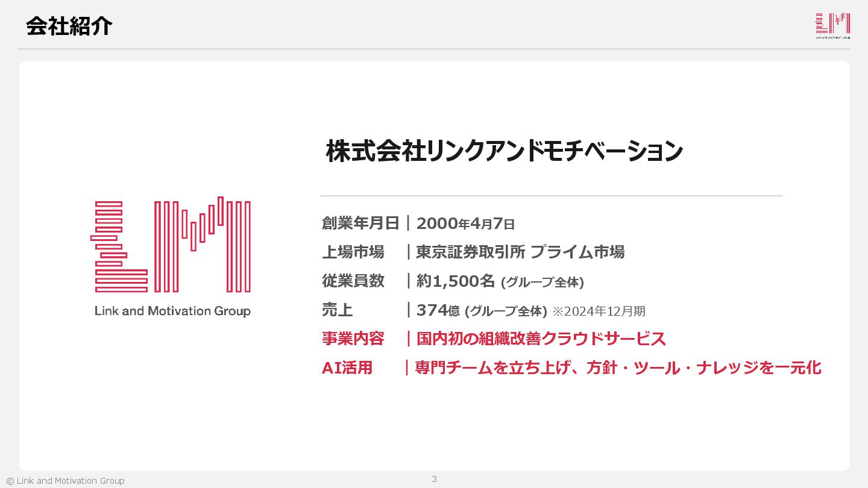868x488 pixels.
Task: Select the slide title 会社紹介
Action: coord(69,26)
